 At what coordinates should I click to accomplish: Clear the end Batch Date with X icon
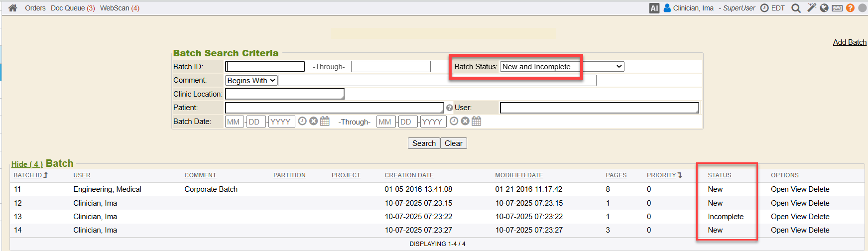point(465,121)
